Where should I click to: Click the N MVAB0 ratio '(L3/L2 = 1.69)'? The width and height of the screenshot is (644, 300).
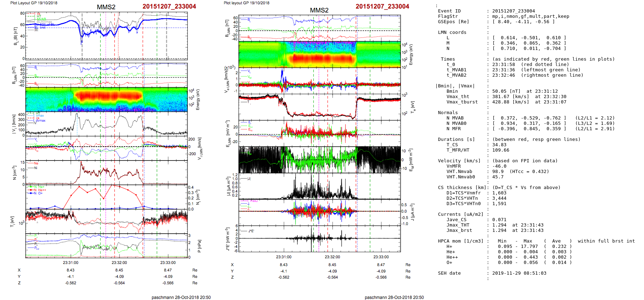tap(595, 123)
